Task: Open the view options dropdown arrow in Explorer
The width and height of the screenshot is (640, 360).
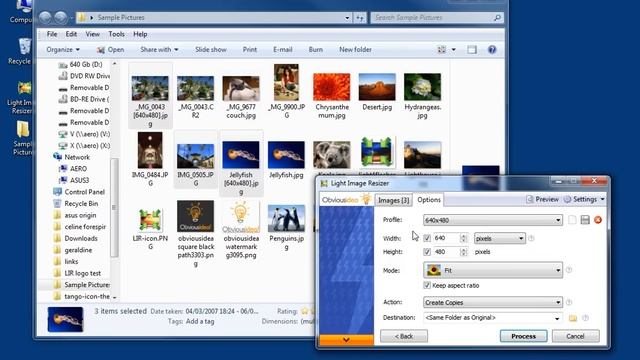Action: (x=453, y=50)
